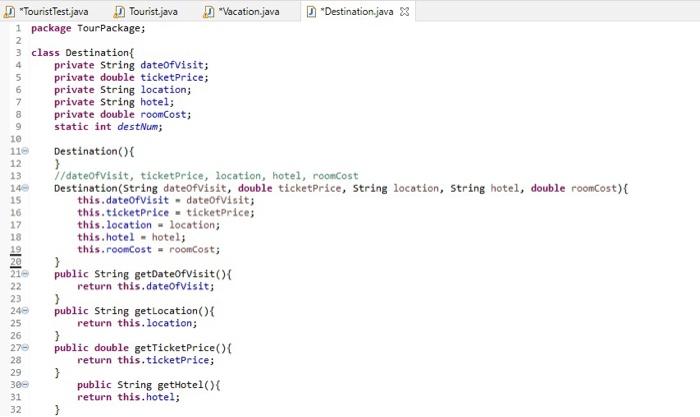Collapse the getHotel method at line 30
Viewport: 700px width, 417px height.
(x=25, y=384)
